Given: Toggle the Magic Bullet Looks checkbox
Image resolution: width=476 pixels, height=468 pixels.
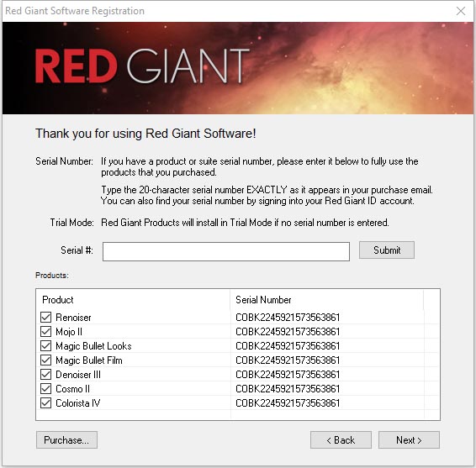Looking at the screenshot, I should click(45, 346).
